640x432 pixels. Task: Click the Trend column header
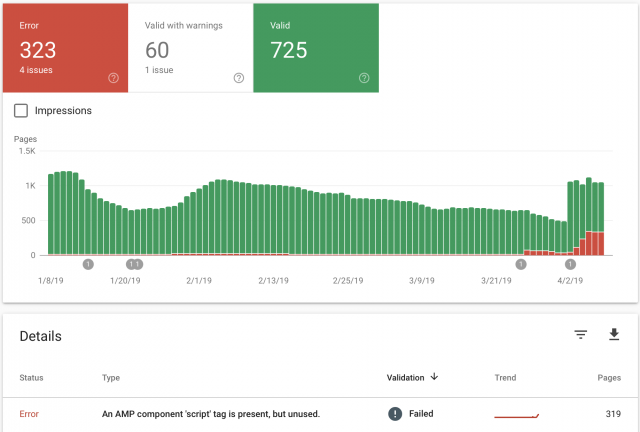point(505,378)
